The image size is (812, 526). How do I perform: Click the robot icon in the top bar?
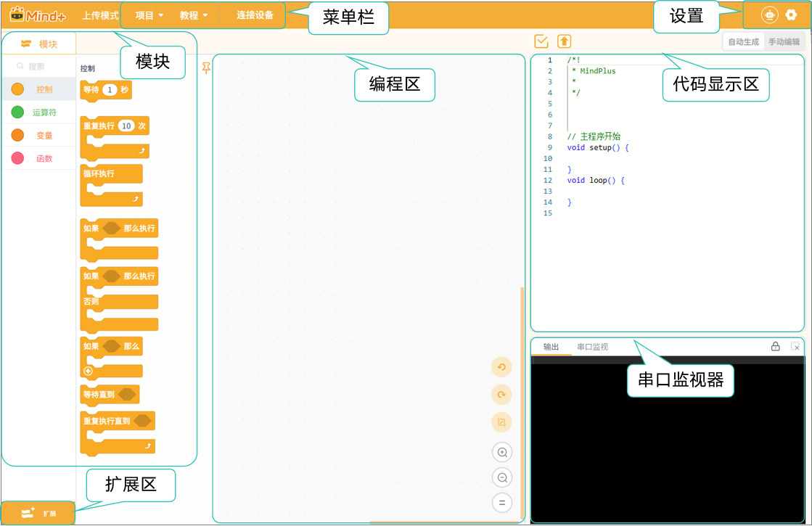click(768, 15)
